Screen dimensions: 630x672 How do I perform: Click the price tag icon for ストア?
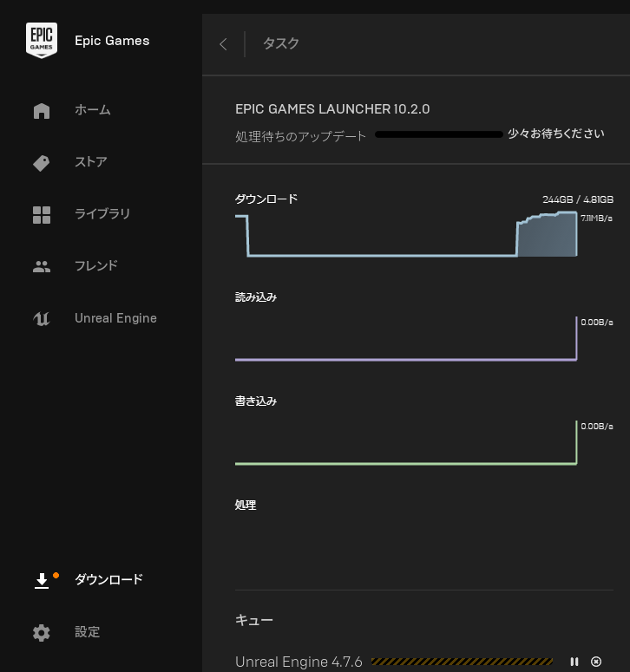point(42,163)
